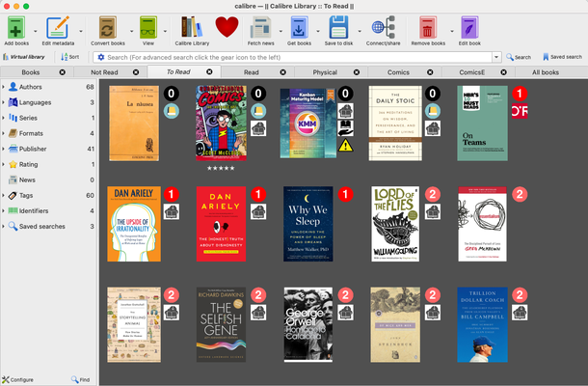Select the Selfish Gene cover
The height and width of the screenshot is (386, 588).
tap(222, 324)
